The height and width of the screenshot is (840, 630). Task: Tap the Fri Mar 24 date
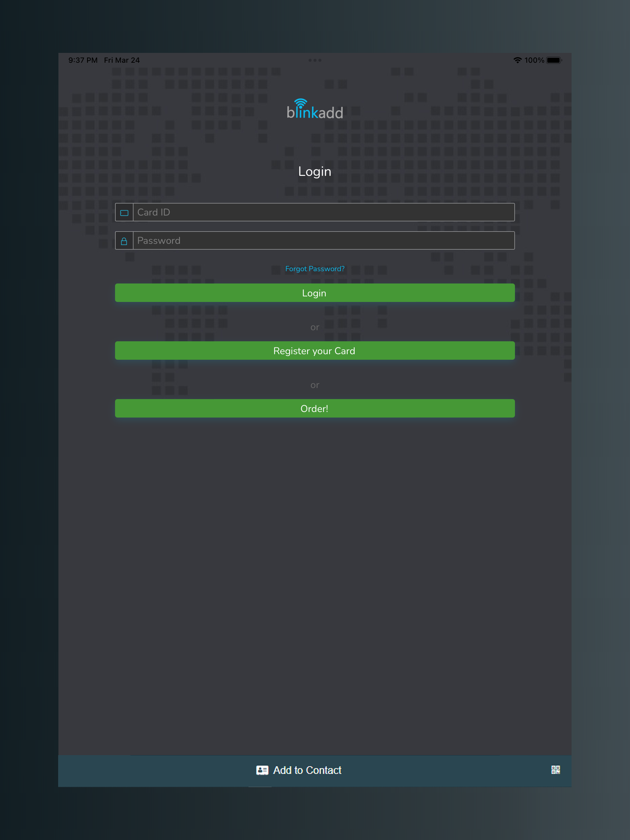point(122,60)
